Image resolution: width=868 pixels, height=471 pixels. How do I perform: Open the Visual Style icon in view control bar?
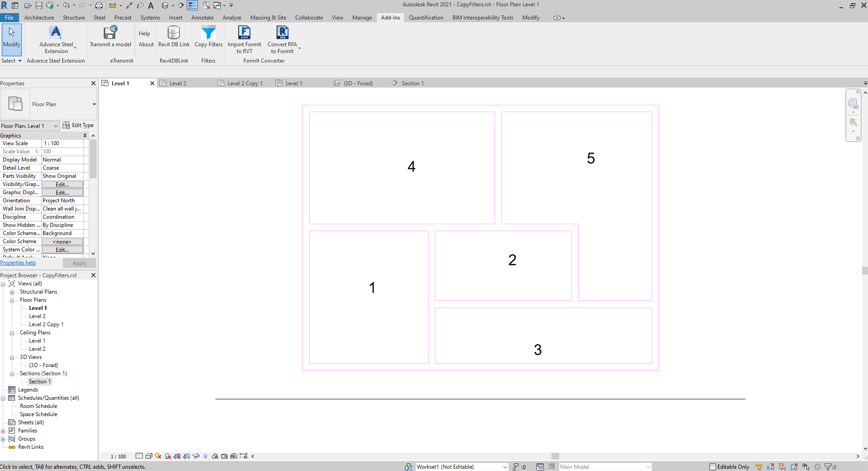click(x=149, y=456)
